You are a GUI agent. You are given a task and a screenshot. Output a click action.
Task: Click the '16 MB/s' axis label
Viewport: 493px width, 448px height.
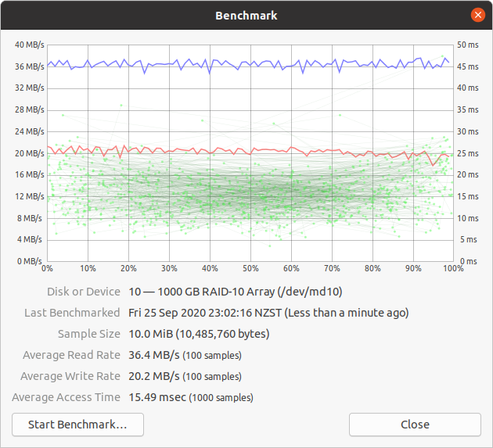click(30, 174)
